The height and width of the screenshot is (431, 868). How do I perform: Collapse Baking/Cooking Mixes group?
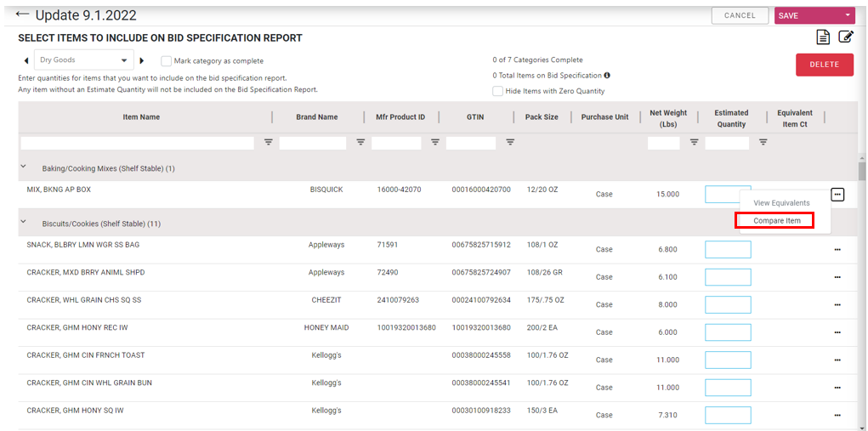pos(23,166)
